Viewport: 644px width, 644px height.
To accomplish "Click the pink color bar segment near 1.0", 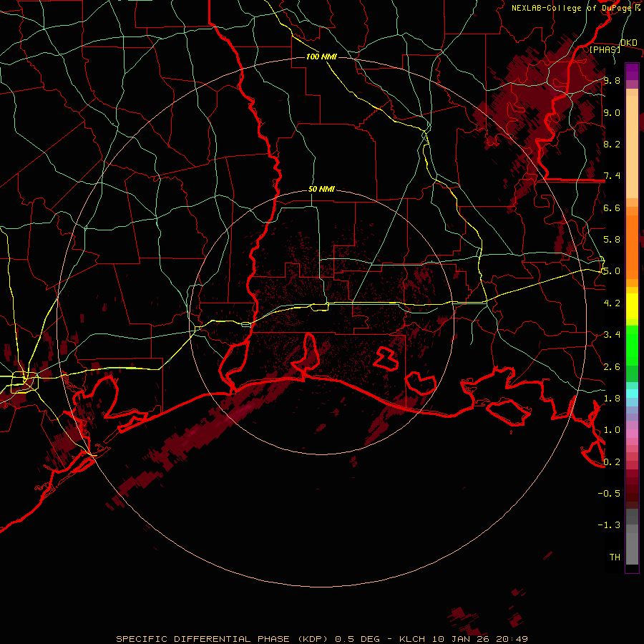I will [x=632, y=433].
